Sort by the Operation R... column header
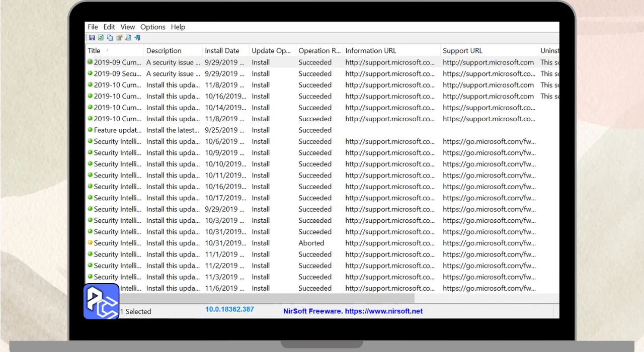 (x=319, y=51)
